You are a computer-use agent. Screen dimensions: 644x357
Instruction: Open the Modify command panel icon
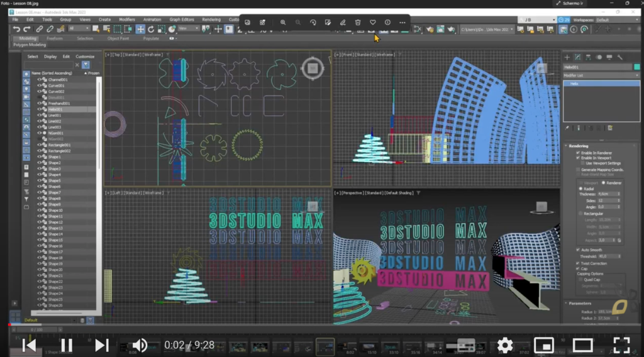coord(577,57)
